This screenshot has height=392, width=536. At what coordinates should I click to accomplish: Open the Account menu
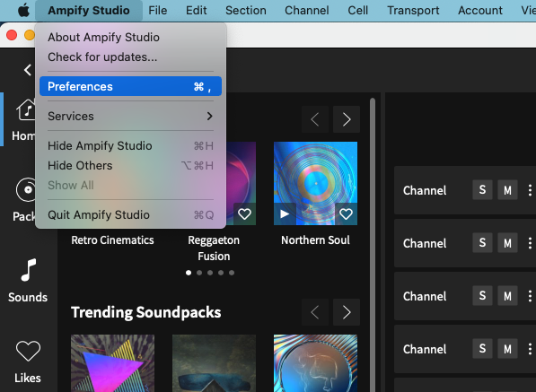point(480,11)
